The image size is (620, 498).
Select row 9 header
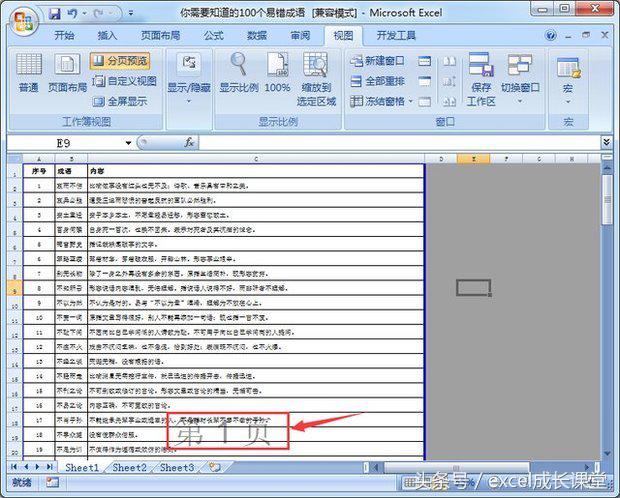coord(15,288)
